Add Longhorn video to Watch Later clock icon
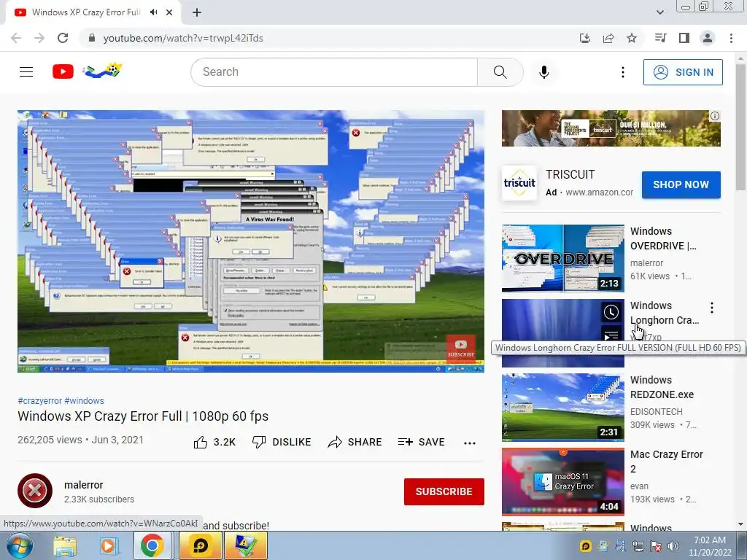 tap(611, 312)
